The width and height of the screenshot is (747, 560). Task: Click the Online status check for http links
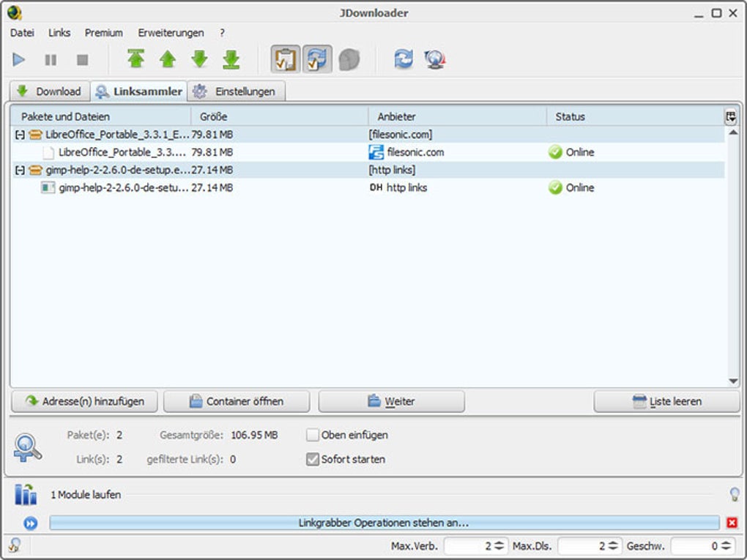555,187
